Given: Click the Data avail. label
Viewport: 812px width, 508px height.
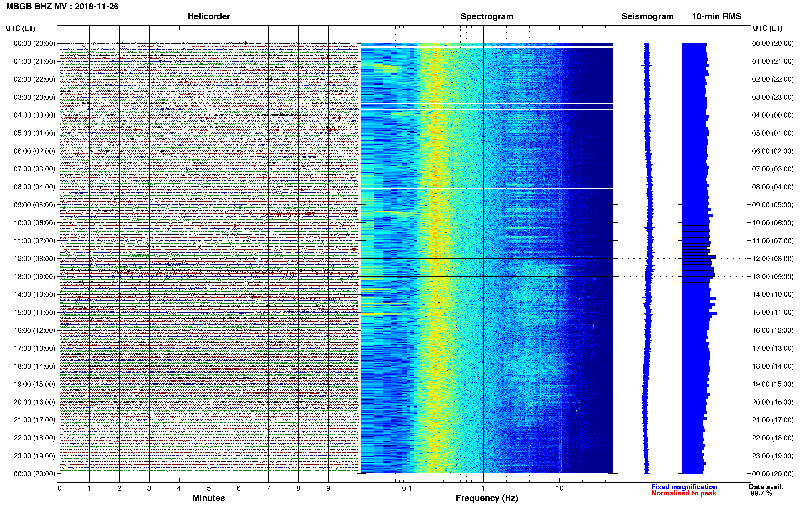Looking at the screenshot, I should click(766, 487).
